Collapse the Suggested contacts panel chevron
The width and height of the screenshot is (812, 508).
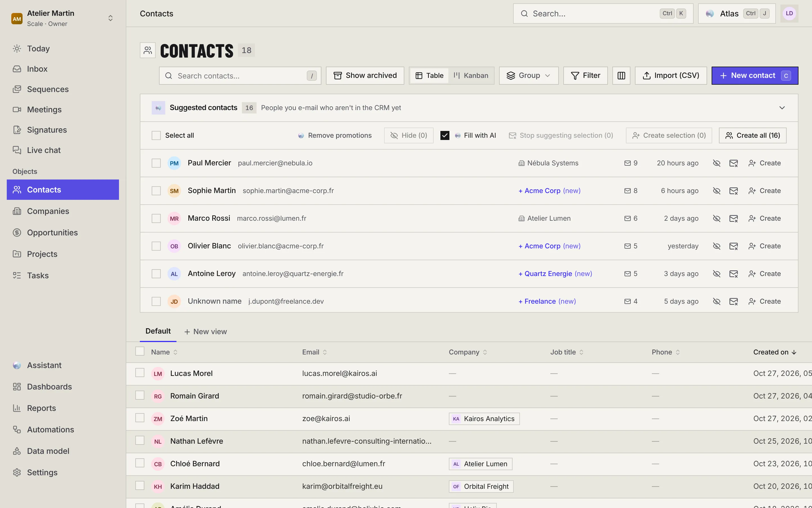tap(782, 108)
